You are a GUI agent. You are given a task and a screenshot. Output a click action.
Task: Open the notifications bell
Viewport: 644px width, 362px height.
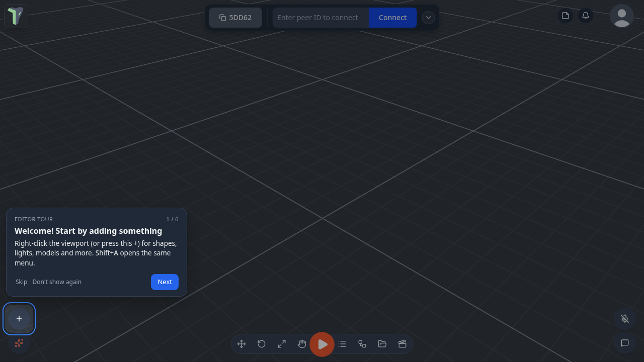coord(586,16)
